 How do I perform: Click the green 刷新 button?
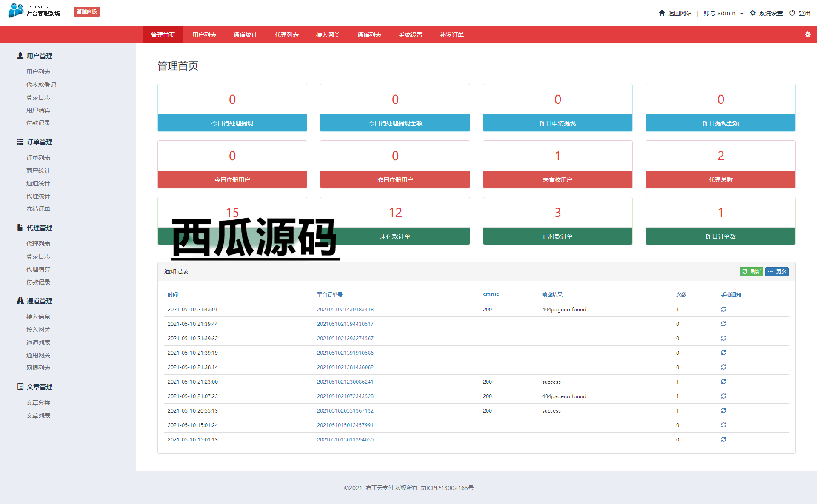(751, 271)
